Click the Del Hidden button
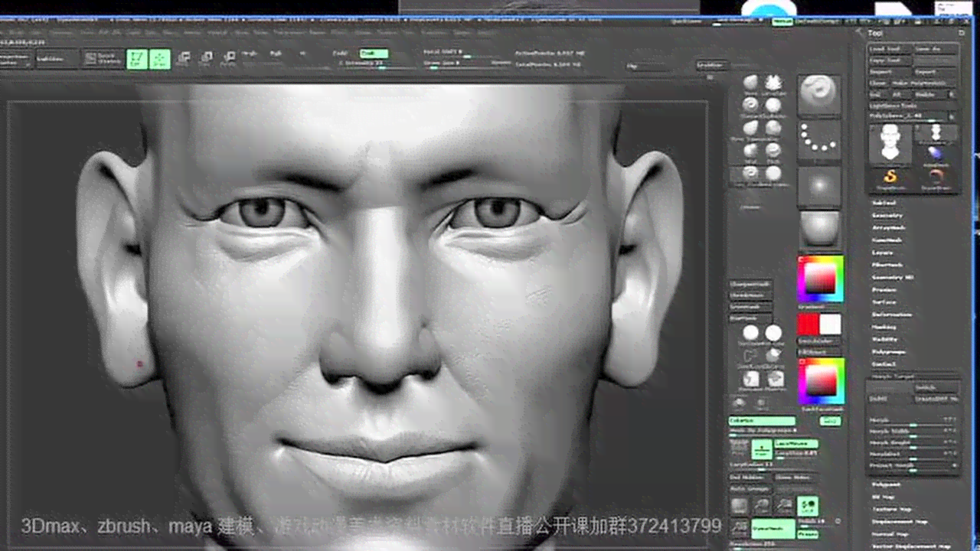Screen dimensions: 980x551 pyautogui.click(x=750, y=477)
